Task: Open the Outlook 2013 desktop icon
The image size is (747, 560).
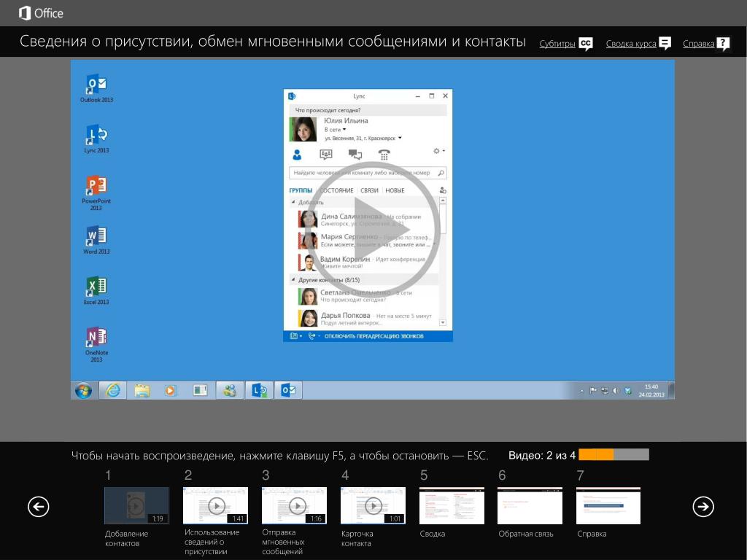Action: pos(96,85)
